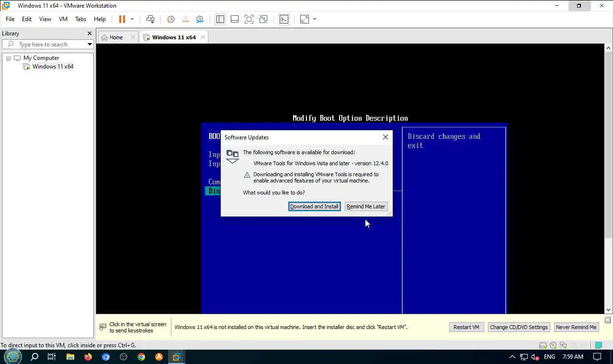
Task: Select My Computer in the library tree
Action: tap(41, 58)
